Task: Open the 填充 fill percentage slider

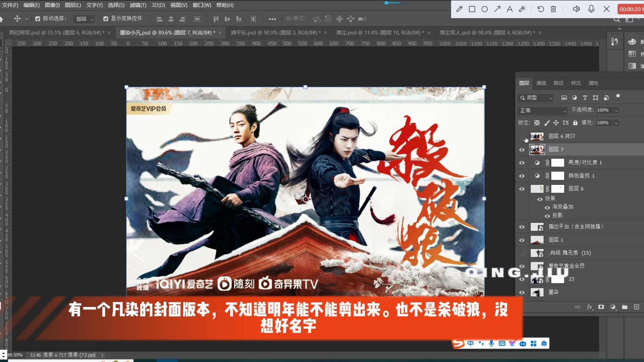Action: (x=616, y=123)
